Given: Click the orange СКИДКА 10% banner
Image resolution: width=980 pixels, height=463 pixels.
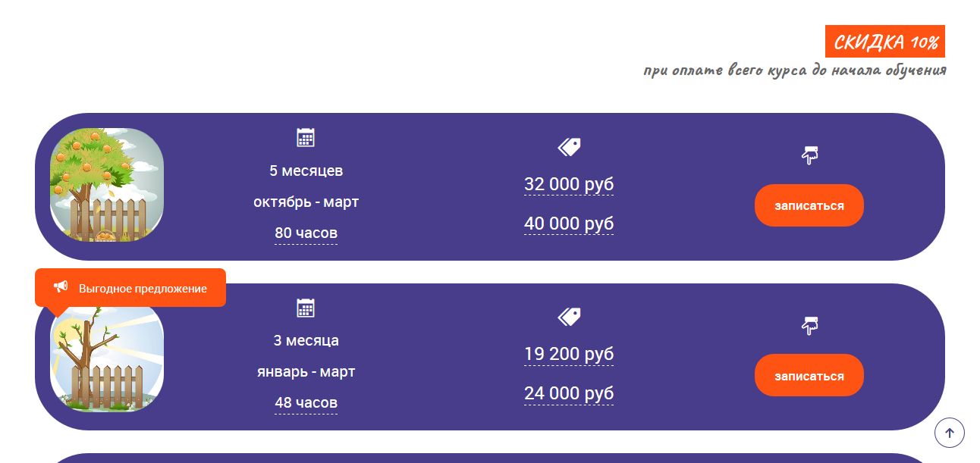Looking at the screenshot, I should pos(884,42).
